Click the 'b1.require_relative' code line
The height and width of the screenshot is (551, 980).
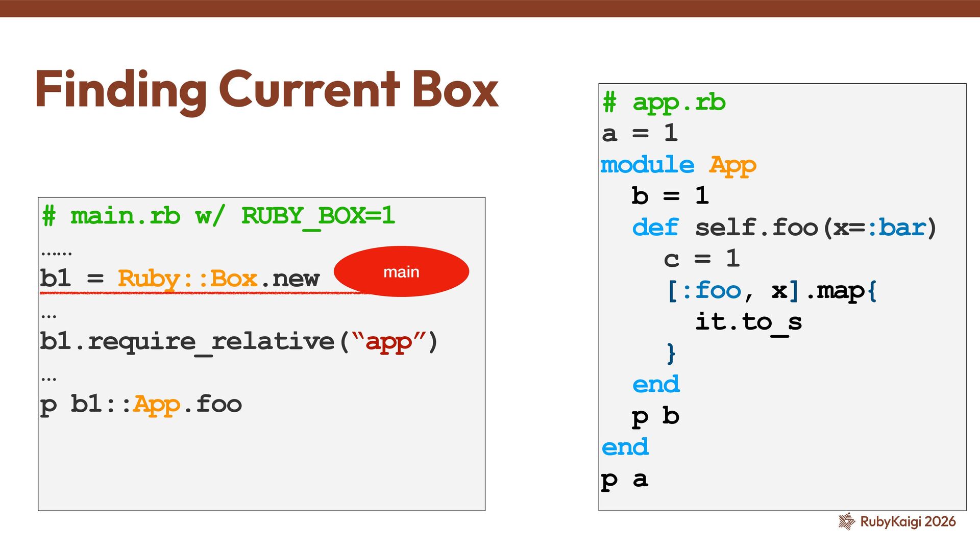tap(187, 341)
